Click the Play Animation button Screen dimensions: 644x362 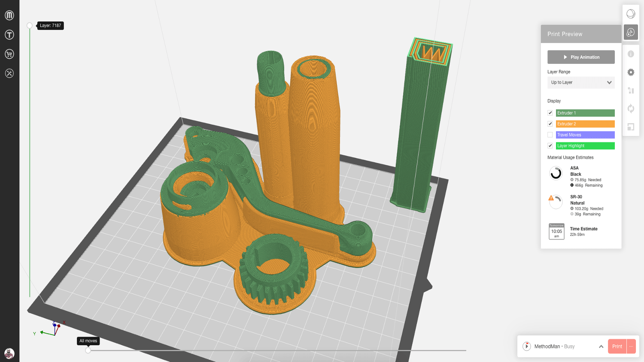(581, 57)
